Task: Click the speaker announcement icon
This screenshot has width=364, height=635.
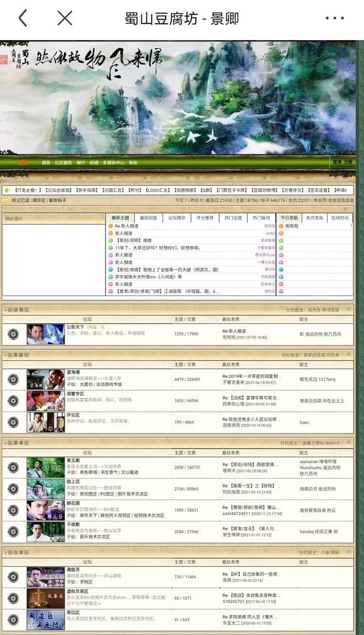Action: (8, 190)
